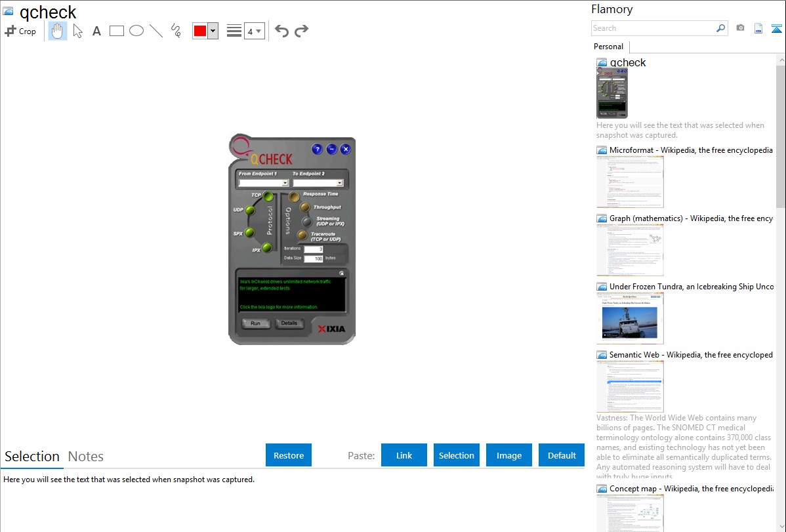Open the qcheck snapshot thumbnail
Screen dimensions: 786x532
pyautogui.click(x=612, y=93)
